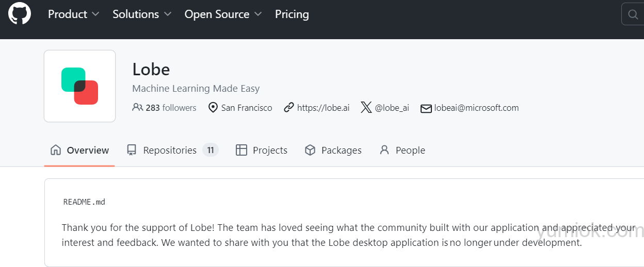Click the README.md file label
Image resolution: width=644 pixels, height=267 pixels.
tap(84, 202)
